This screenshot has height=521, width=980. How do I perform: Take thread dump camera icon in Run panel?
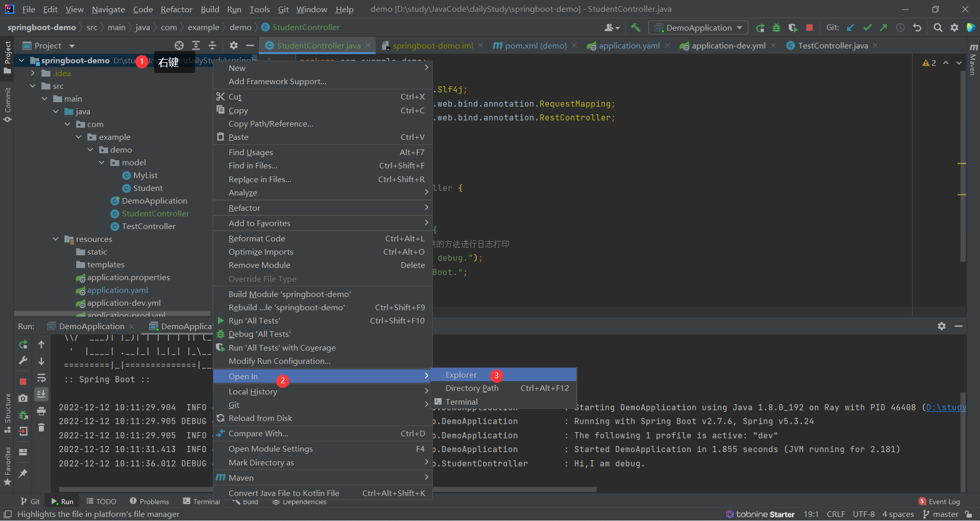[23, 398]
